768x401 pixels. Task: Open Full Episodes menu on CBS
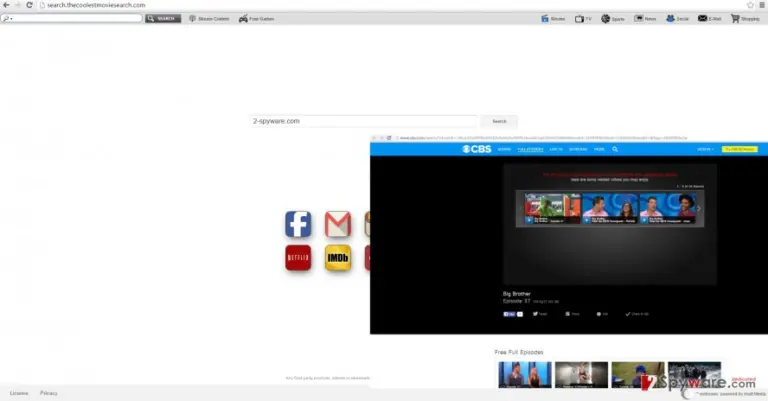pyautogui.click(x=530, y=149)
